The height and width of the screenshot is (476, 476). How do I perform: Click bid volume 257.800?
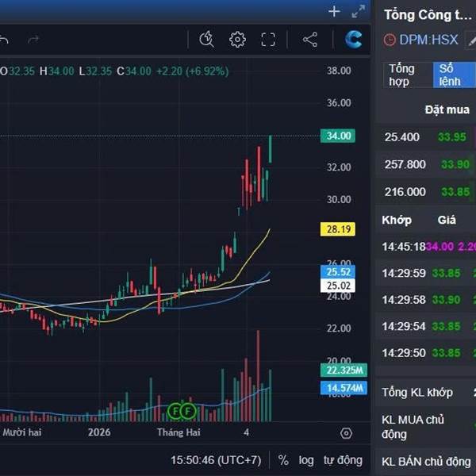pos(405,164)
